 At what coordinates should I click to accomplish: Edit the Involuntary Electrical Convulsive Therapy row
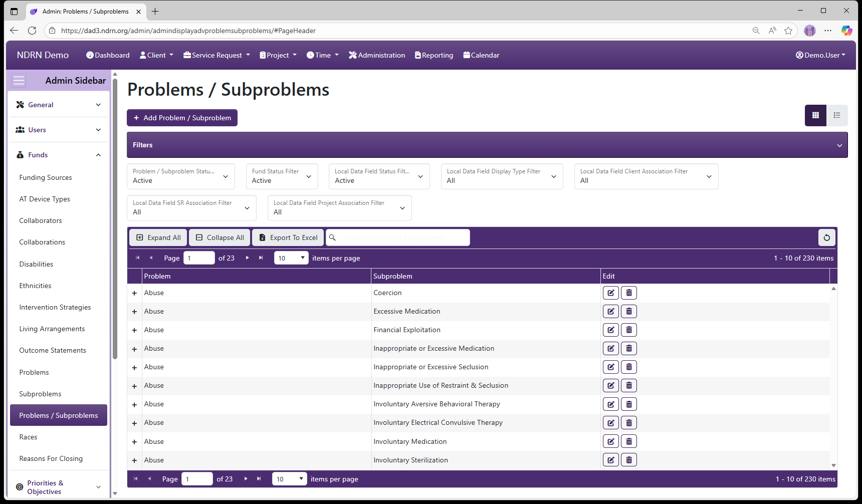click(x=610, y=422)
